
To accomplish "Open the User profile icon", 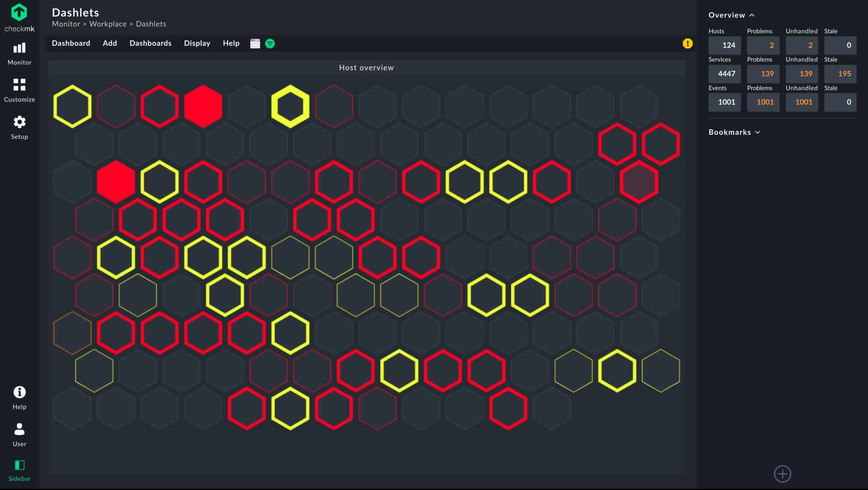I will click(x=19, y=429).
